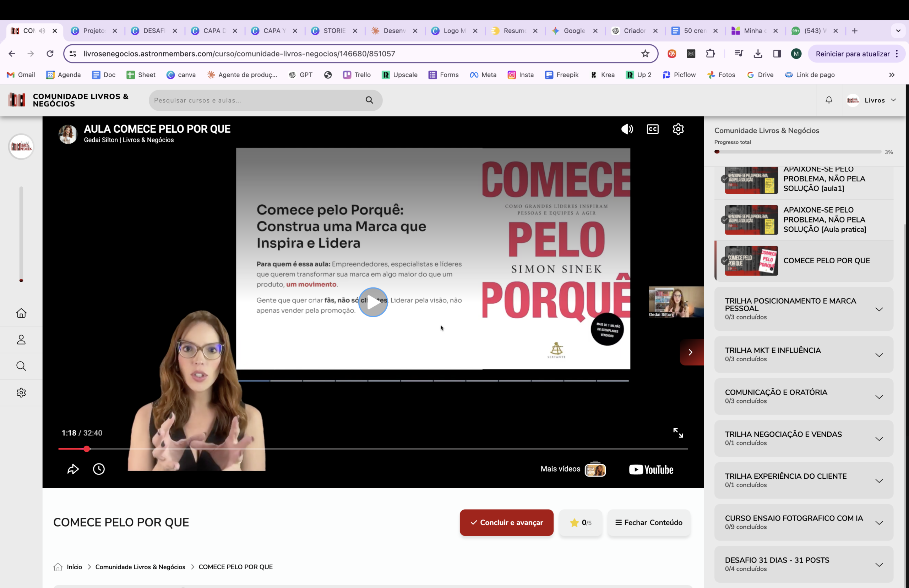Expand TRILHA NEGOCIAÇÃO E VENDAS section
Image resolution: width=909 pixels, height=588 pixels.
click(804, 438)
